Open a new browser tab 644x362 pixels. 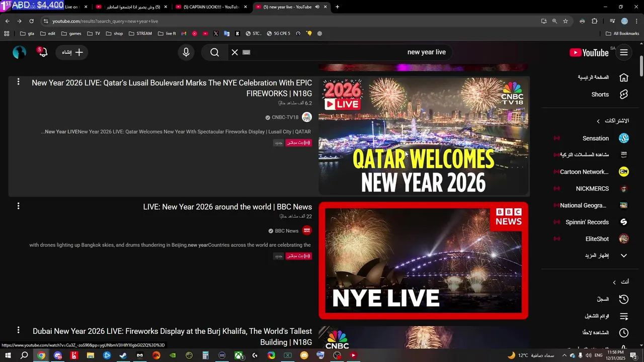click(x=337, y=7)
